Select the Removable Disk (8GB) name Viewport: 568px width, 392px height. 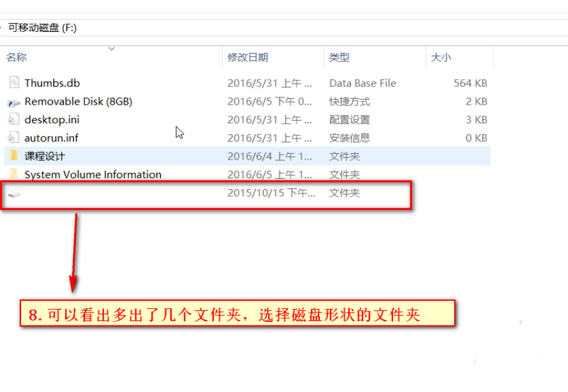tap(78, 102)
